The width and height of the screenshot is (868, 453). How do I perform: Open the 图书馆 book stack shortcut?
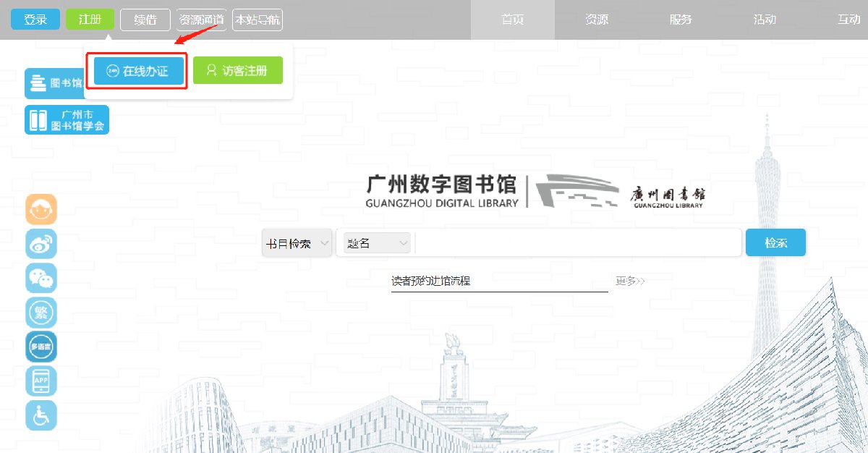(x=54, y=83)
